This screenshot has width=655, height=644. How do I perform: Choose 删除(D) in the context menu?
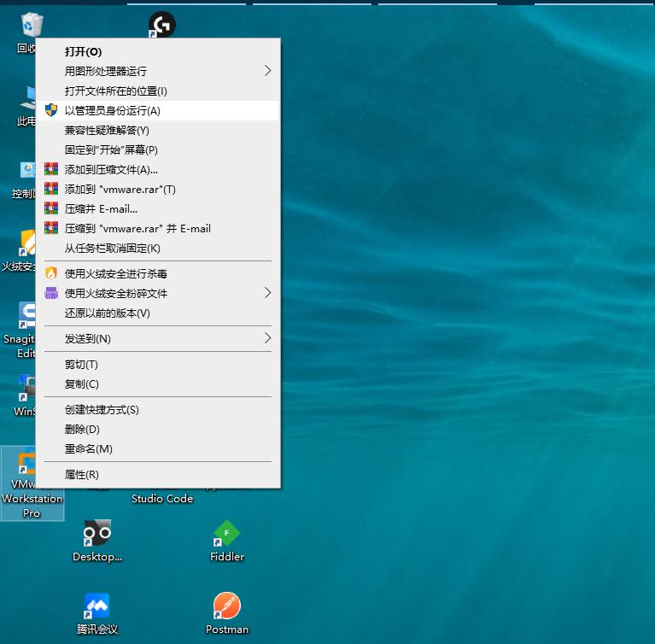(158, 429)
